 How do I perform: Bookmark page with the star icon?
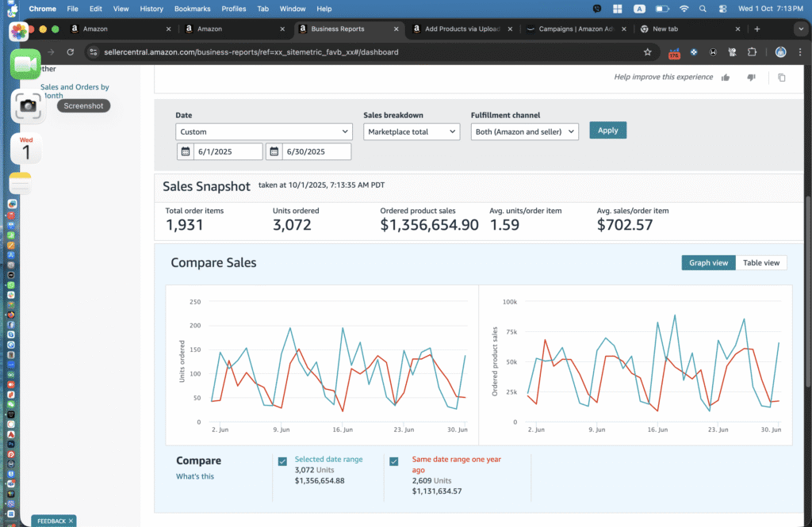648,52
